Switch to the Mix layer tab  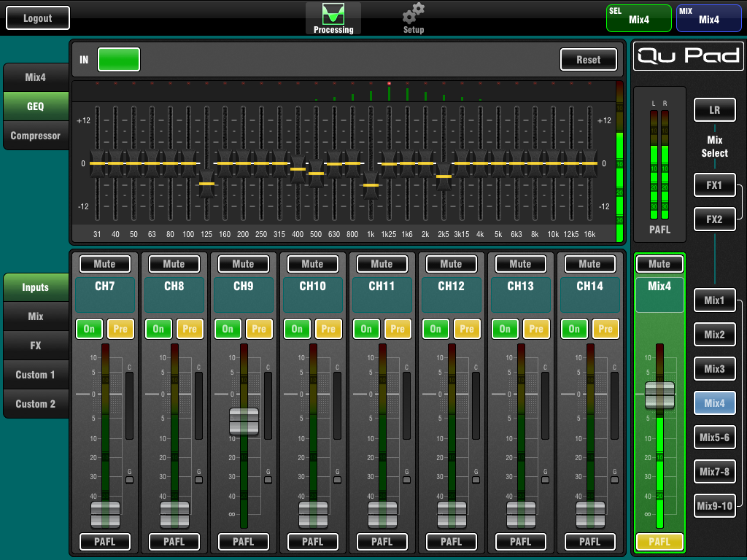pyautogui.click(x=36, y=316)
